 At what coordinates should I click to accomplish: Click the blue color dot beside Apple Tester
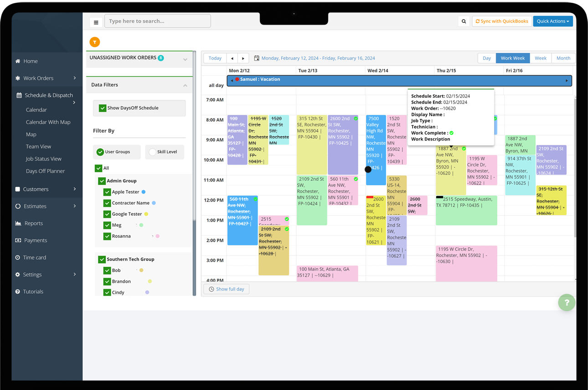pyautogui.click(x=144, y=192)
